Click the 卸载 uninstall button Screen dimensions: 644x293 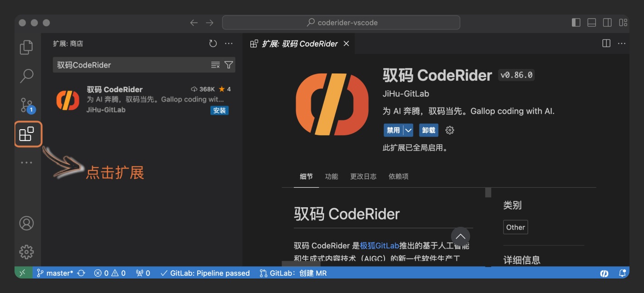point(429,130)
